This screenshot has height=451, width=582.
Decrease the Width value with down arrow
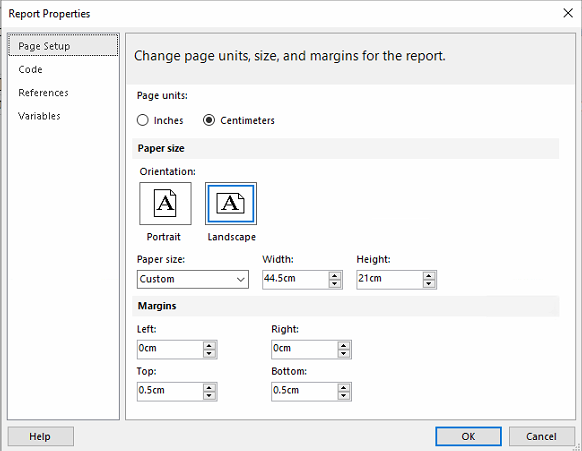334,284
